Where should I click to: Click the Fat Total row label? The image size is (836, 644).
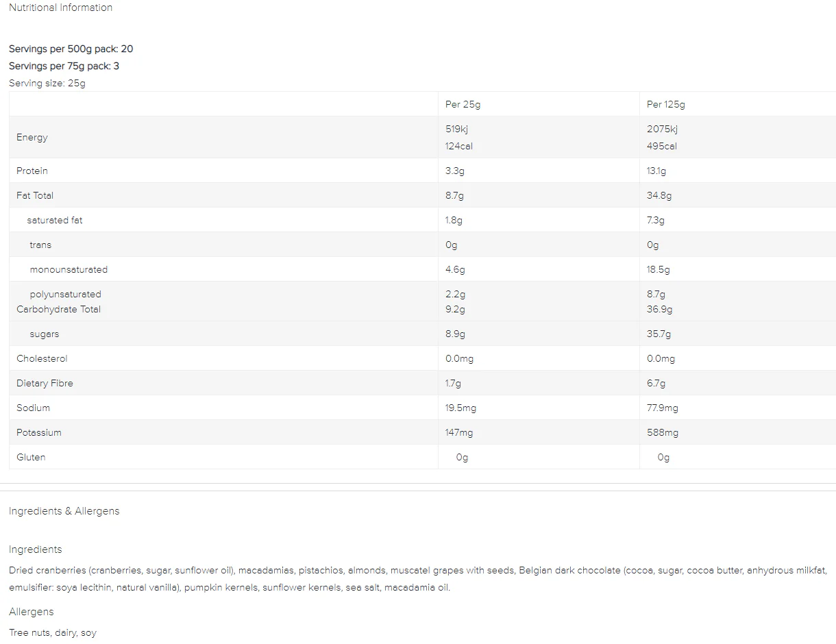pyautogui.click(x=35, y=195)
